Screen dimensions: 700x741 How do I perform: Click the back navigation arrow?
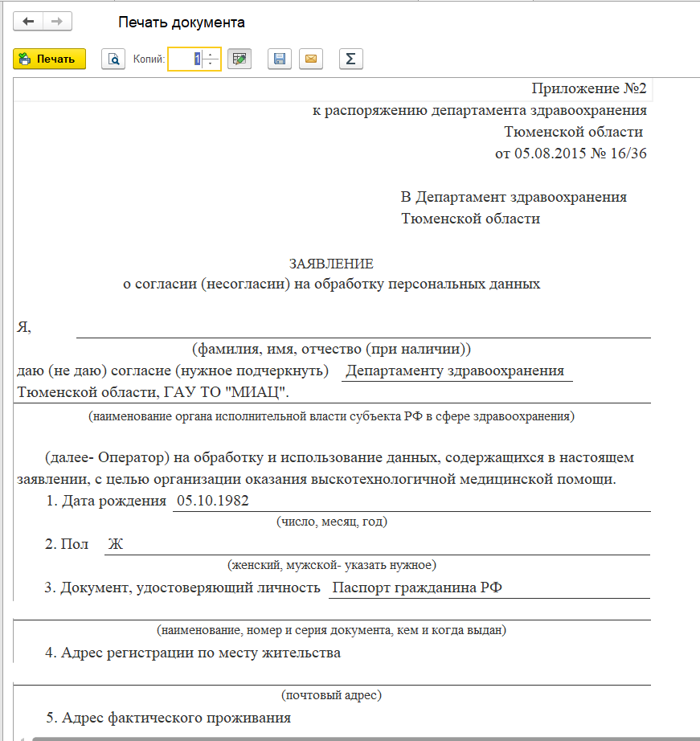(28, 22)
